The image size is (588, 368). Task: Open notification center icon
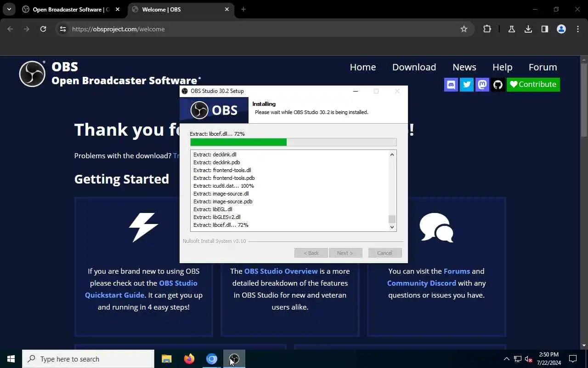click(573, 359)
